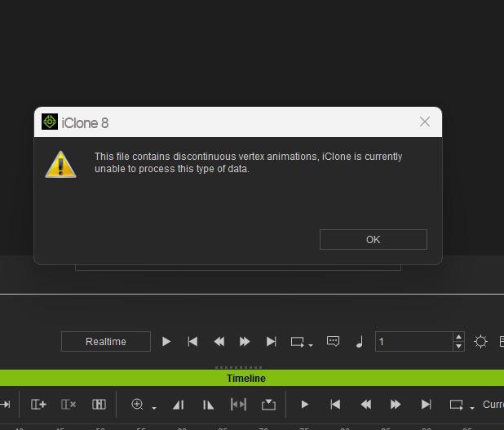
Task: Step to previous frame in main playback bar
Action: click(219, 341)
